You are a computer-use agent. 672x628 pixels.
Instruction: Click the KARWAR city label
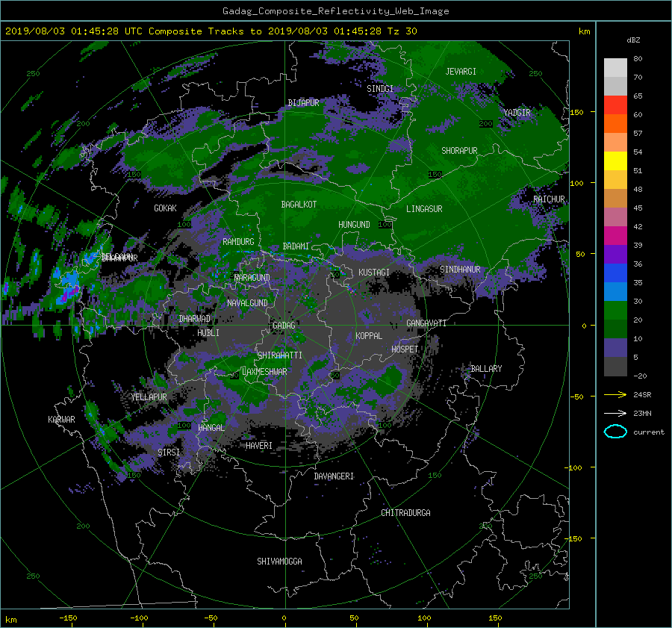tap(61, 420)
